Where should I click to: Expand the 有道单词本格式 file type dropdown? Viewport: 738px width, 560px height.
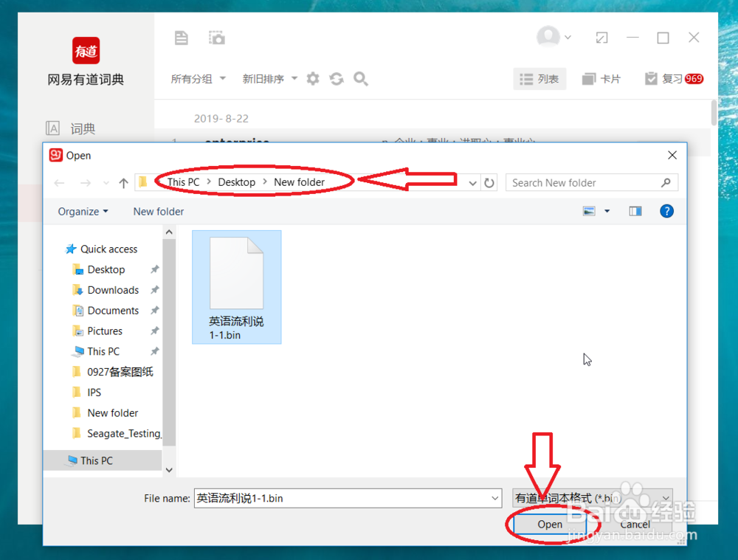pos(592,498)
